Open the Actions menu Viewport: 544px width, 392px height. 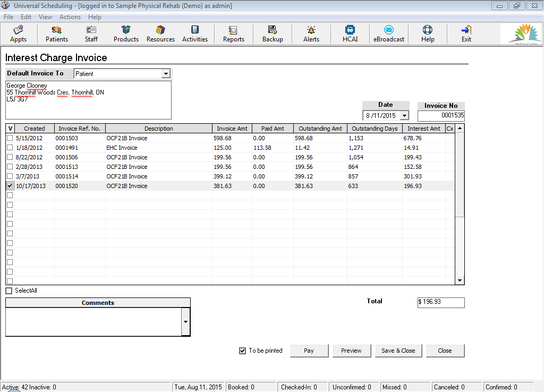point(70,17)
